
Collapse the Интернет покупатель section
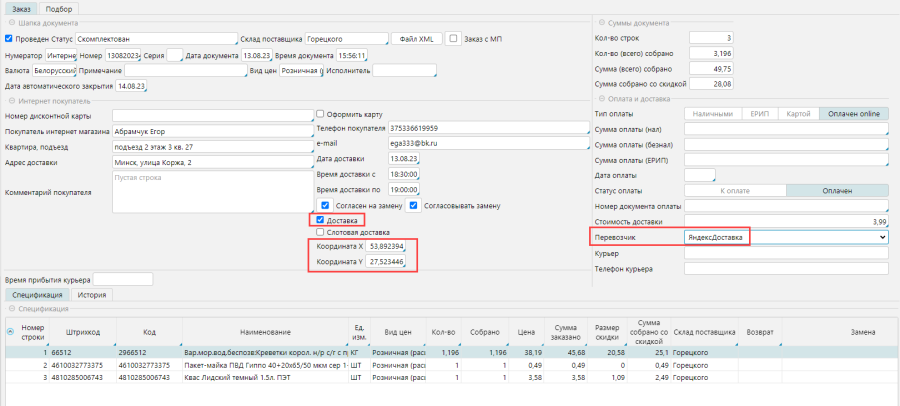pos(10,101)
